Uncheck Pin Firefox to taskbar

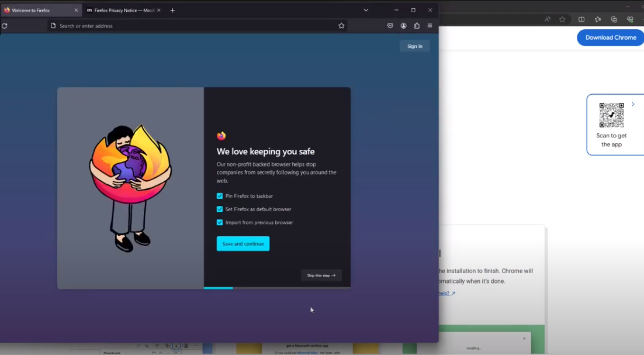220,196
